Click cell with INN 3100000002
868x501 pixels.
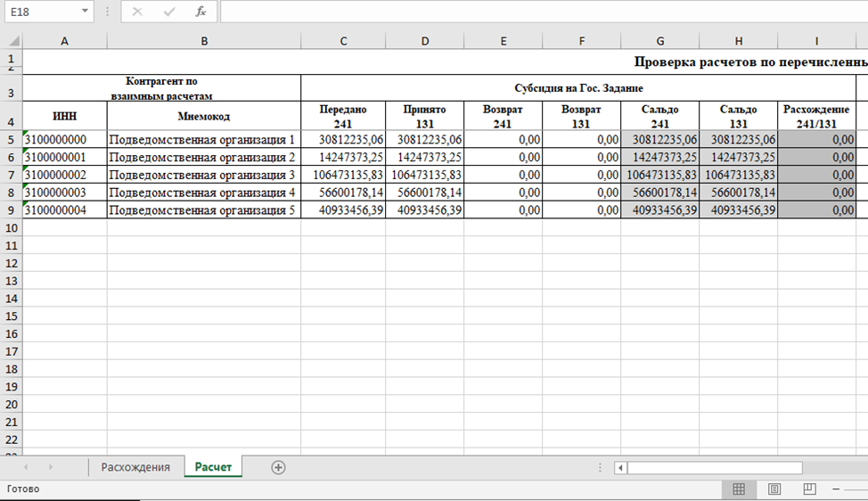[x=65, y=175]
